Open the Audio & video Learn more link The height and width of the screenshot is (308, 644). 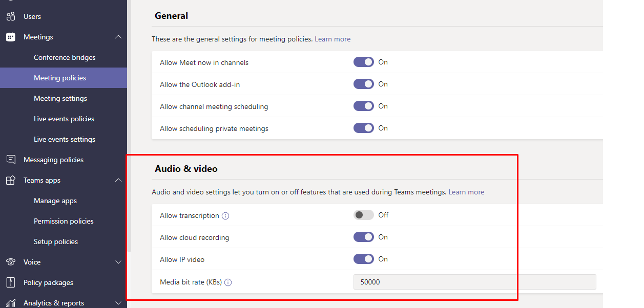[466, 192]
